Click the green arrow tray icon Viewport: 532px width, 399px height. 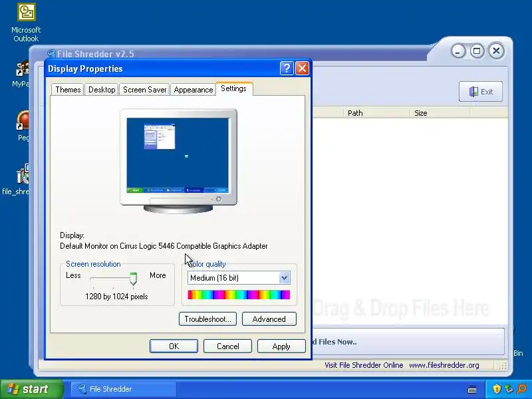(x=509, y=389)
